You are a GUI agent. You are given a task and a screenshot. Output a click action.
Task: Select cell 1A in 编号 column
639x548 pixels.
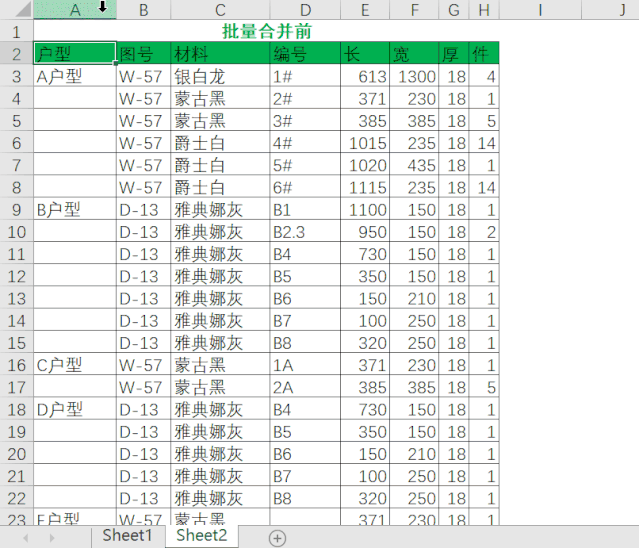click(x=305, y=365)
